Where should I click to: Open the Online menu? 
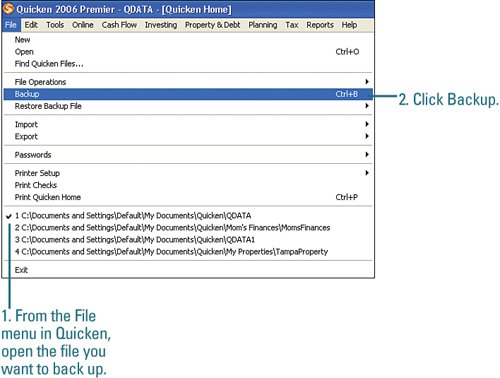pos(83,25)
